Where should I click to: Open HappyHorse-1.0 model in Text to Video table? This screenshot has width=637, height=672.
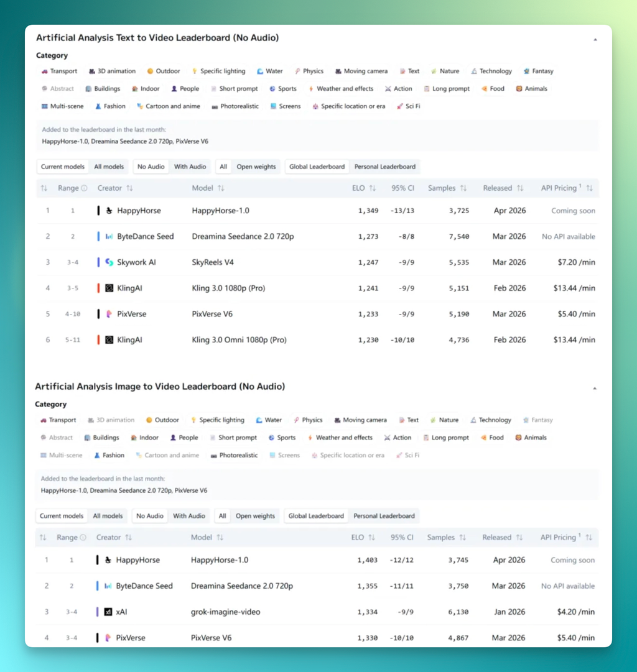pyautogui.click(x=220, y=211)
